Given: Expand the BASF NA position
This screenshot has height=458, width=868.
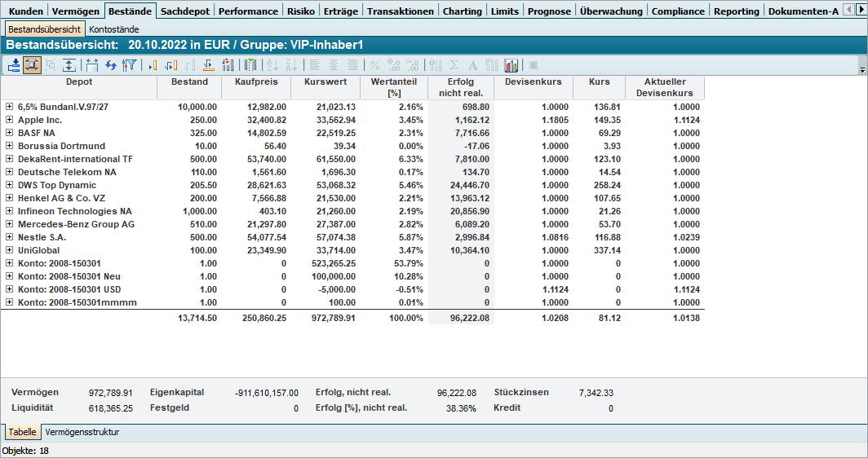Looking at the screenshot, I should 9,133.
